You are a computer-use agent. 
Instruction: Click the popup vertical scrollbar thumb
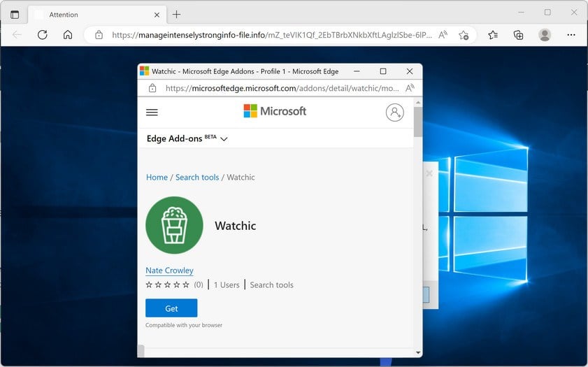(x=417, y=122)
